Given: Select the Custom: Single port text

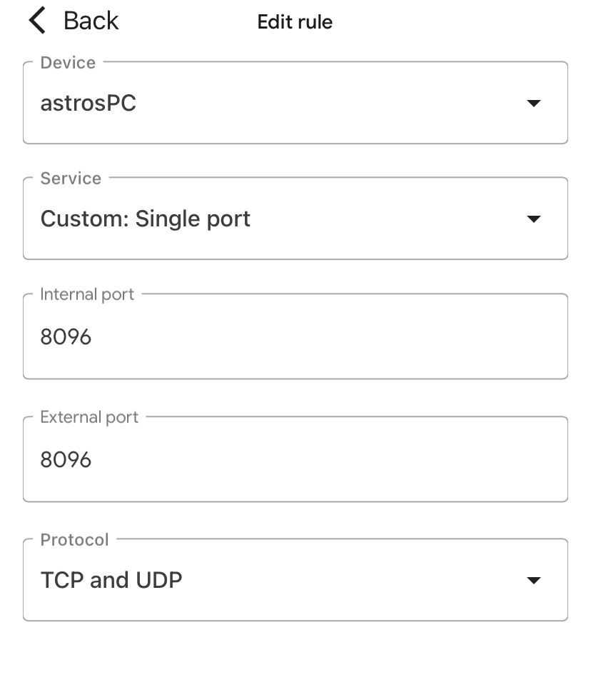Looking at the screenshot, I should (146, 219).
